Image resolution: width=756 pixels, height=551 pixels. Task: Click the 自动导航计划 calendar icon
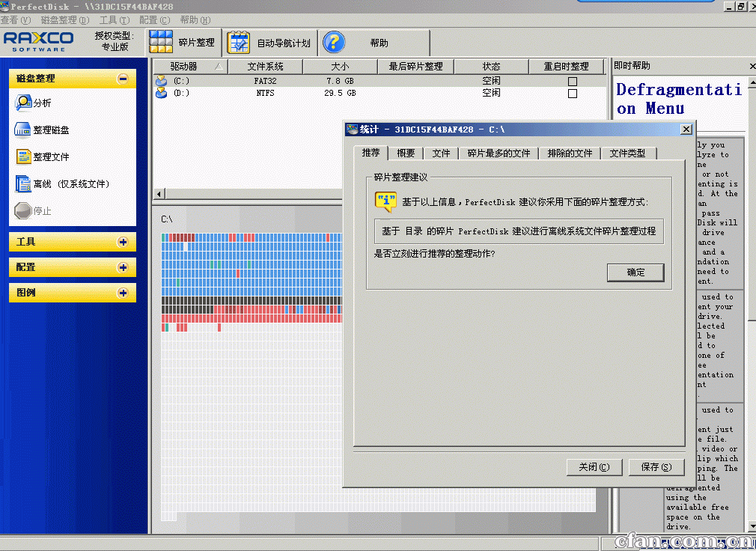click(239, 43)
